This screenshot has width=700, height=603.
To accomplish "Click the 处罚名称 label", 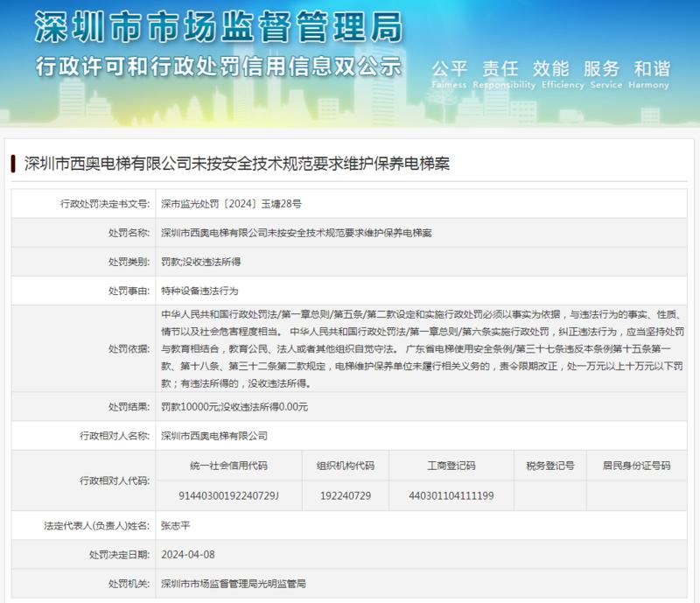I will click(x=129, y=233).
